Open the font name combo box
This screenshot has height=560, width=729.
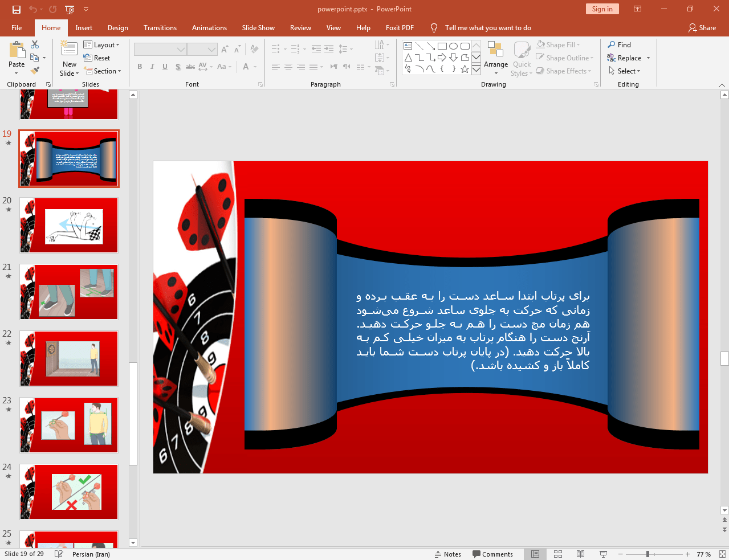point(160,50)
